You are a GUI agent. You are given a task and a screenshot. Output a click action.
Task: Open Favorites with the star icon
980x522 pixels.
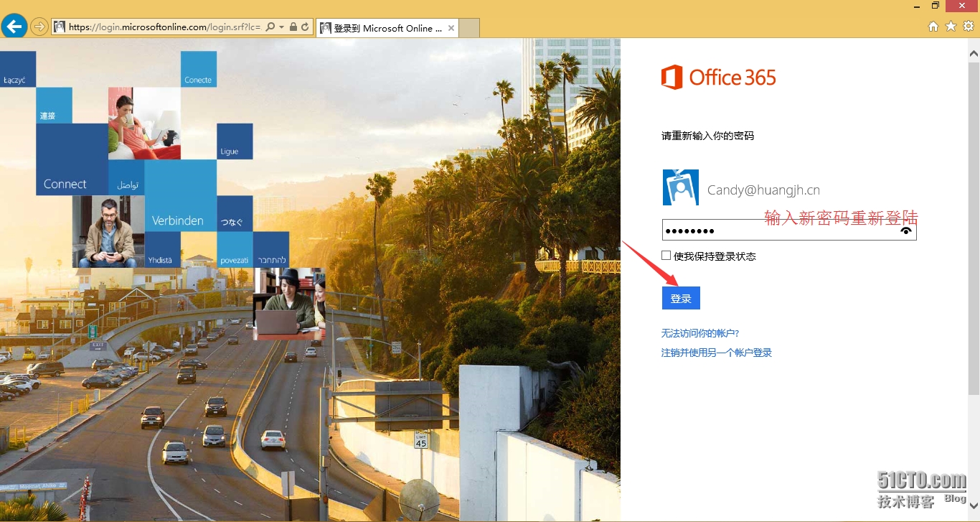951,27
